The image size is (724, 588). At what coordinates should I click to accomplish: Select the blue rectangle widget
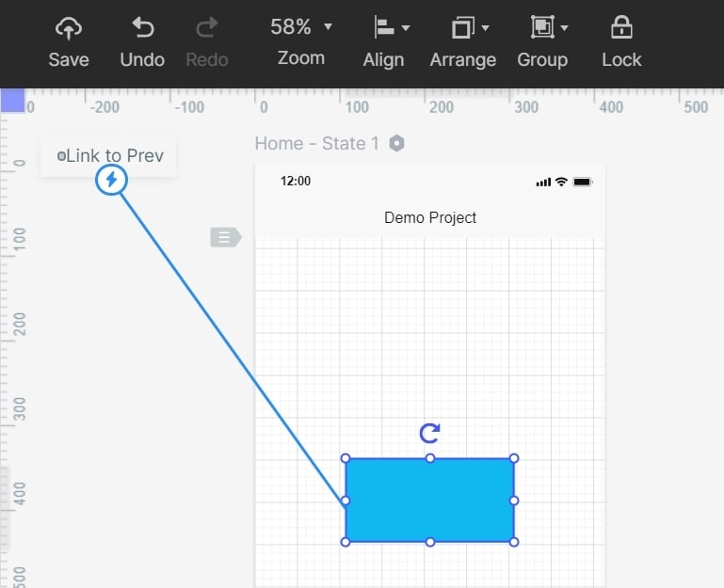pos(430,501)
